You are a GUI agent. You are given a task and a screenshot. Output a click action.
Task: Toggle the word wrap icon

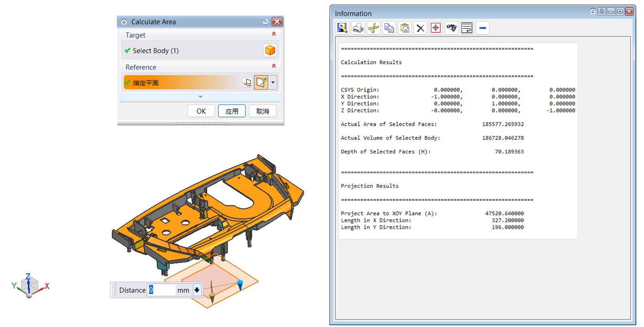click(467, 28)
